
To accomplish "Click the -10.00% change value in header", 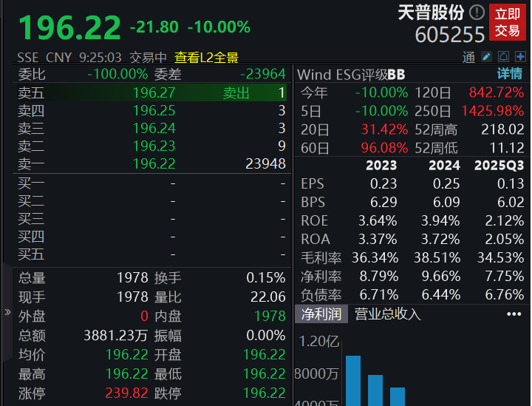I will point(219,27).
